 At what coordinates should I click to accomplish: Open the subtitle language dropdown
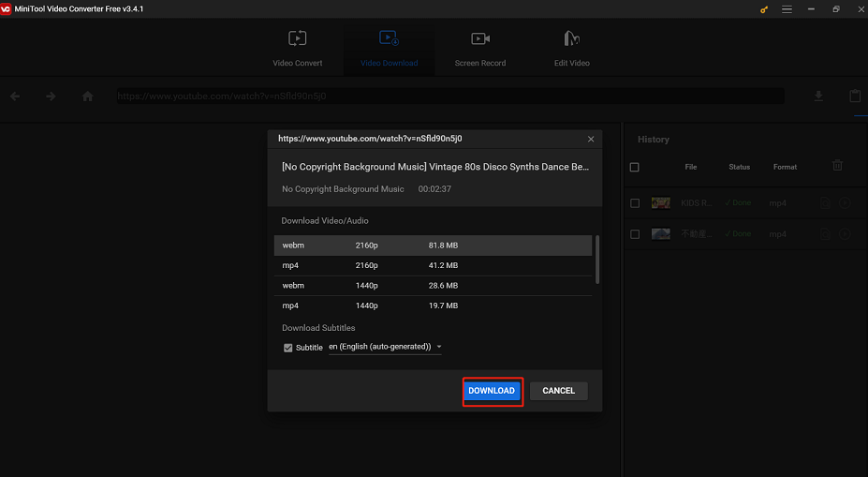tap(385, 347)
